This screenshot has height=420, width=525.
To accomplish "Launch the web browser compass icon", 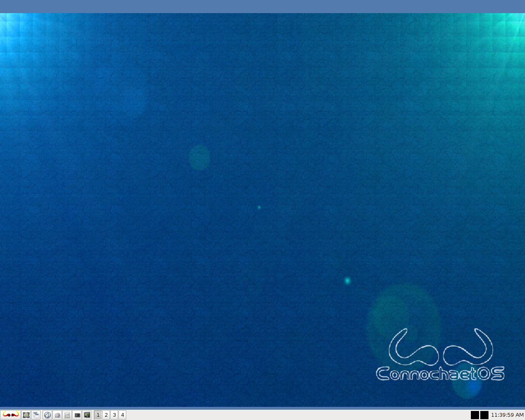I will point(48,415).
